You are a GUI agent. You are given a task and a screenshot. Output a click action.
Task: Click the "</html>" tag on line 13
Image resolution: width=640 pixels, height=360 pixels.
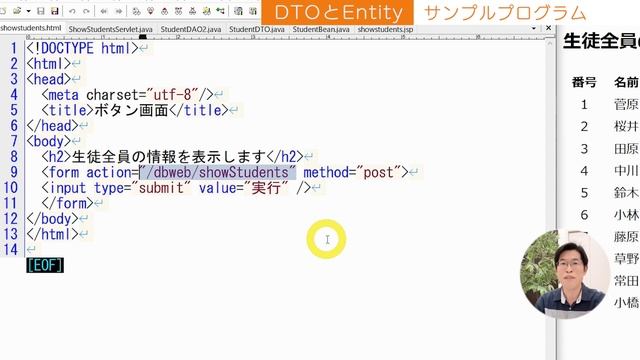click(53, 234)
